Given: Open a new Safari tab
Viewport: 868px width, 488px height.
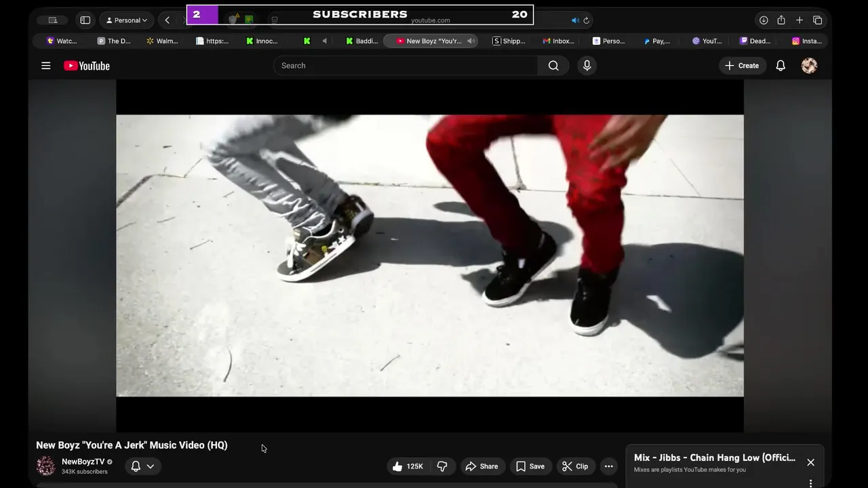Looking at the screenshot, I should pyautogui.click(x=800, y=20).
